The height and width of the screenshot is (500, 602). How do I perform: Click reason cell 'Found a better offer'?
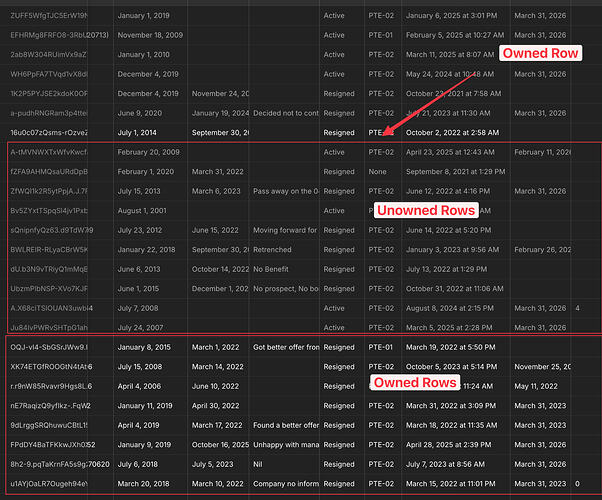286,425
